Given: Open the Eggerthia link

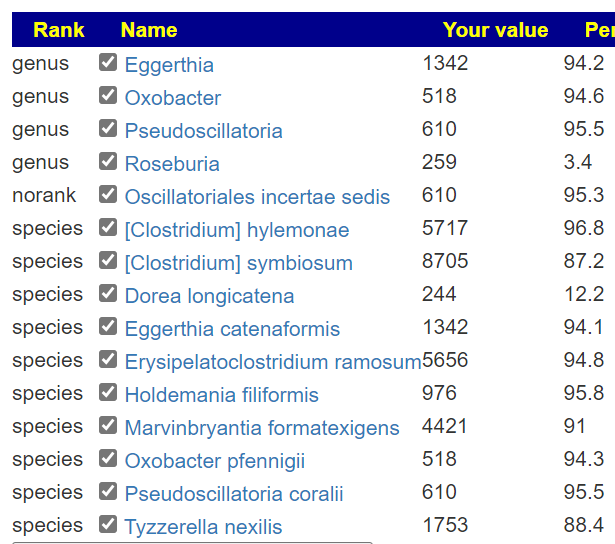Looking at the screenshot, I should (169, 65).
